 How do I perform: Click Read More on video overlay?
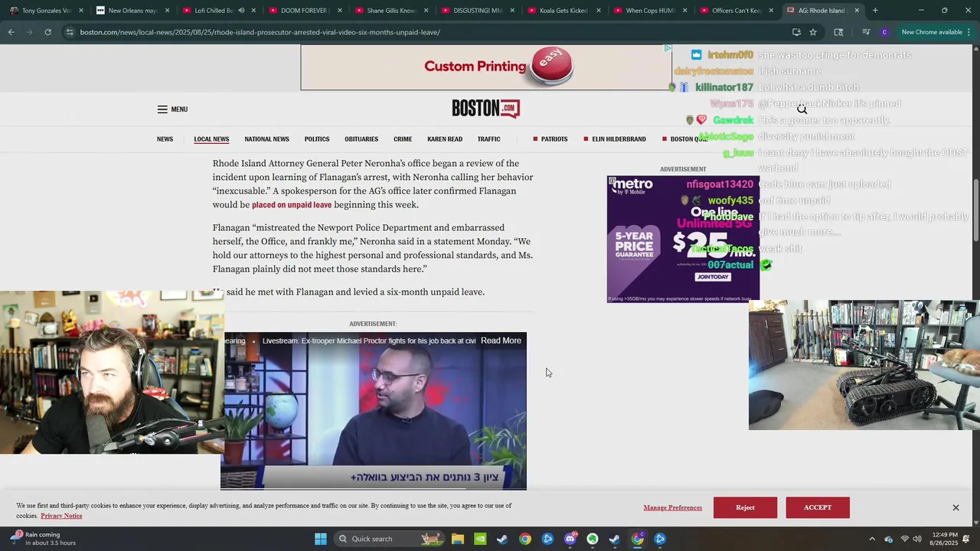coord(501,341)
